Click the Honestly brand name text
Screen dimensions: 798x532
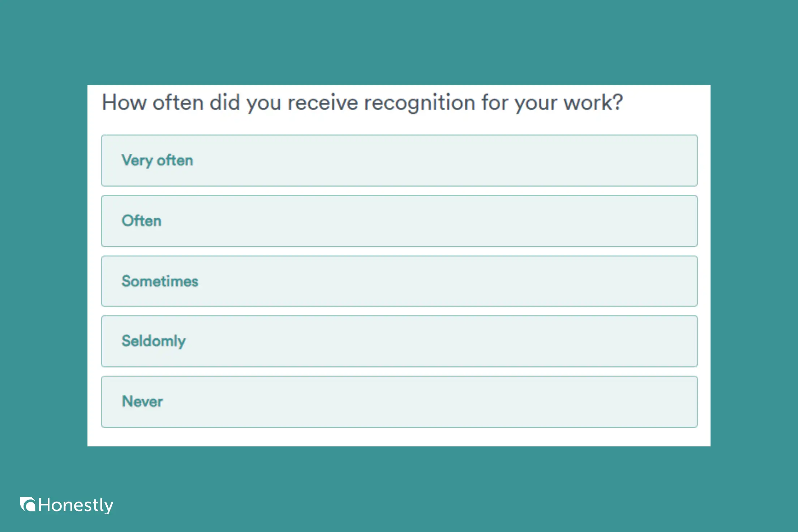[76, 505]
